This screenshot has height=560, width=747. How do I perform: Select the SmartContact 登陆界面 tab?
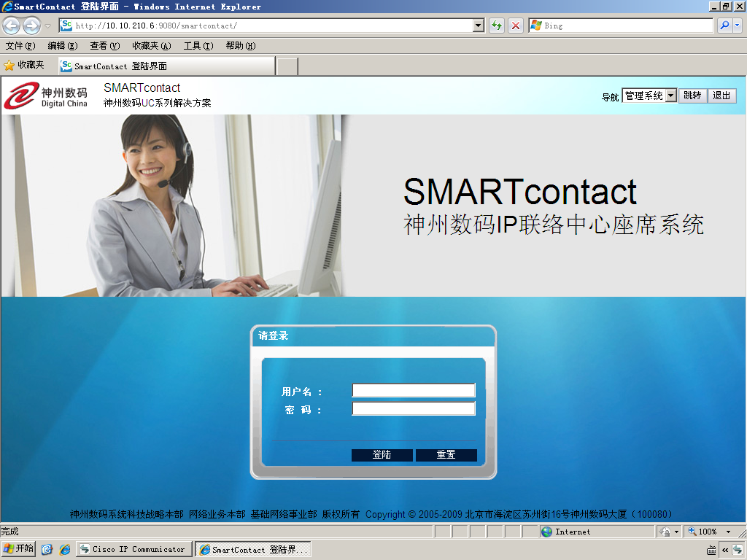point(167,66)
